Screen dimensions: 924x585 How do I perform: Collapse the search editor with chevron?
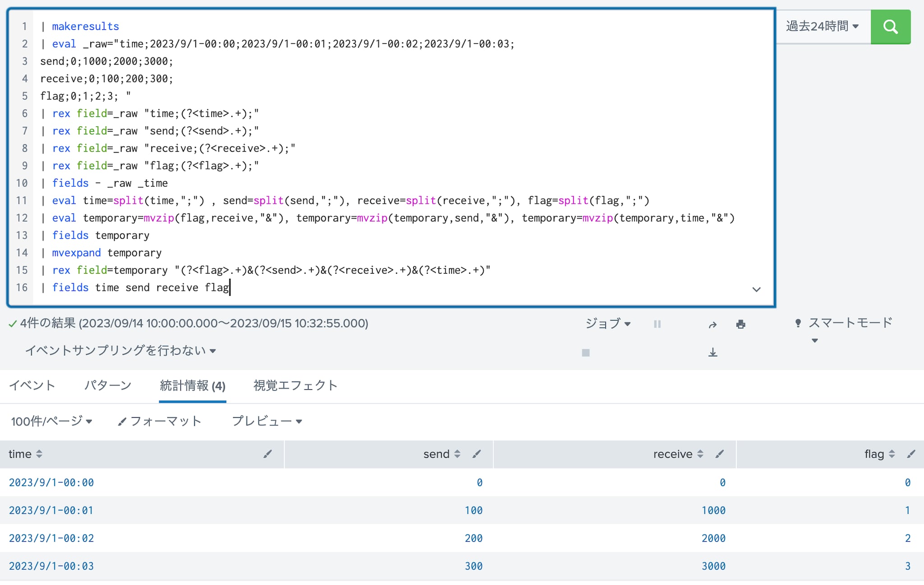click(x=757, y=289)
